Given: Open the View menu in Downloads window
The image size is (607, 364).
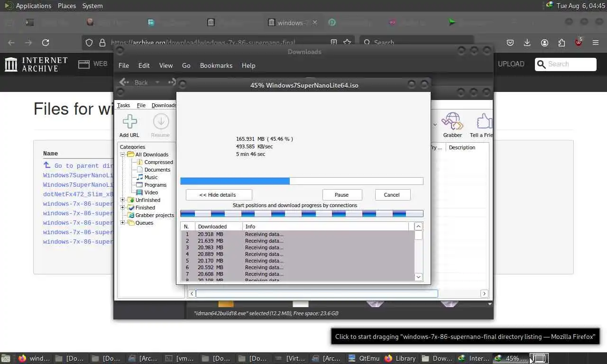Looking at the screenshot, I should 166,65.
